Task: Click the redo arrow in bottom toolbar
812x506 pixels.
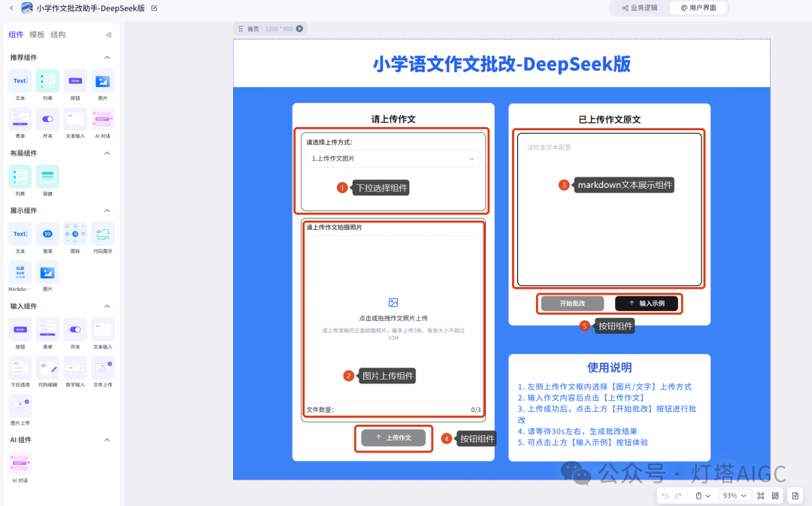Action: click(678, 495)
